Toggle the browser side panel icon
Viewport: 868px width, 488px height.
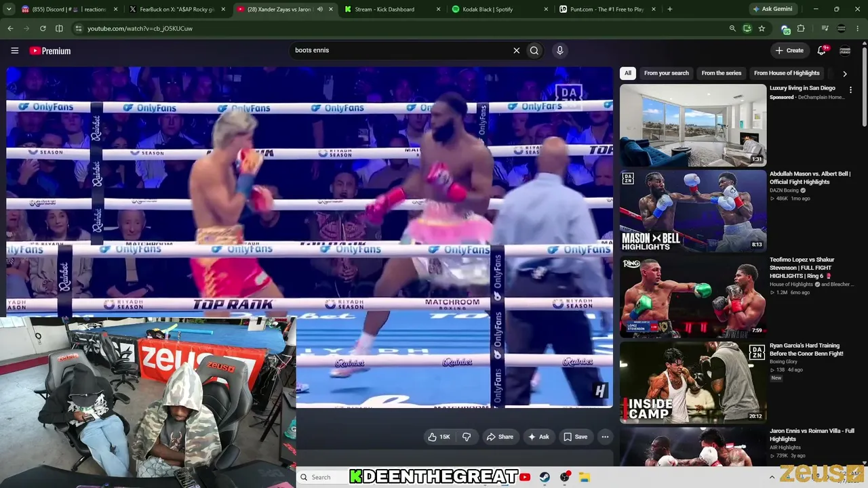59,28
